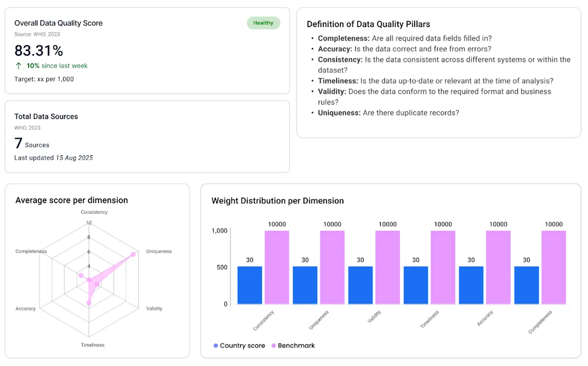
Task: Select the pink Completeness benchmark bar
Action: pyautogui.click(x=553, y=267)
